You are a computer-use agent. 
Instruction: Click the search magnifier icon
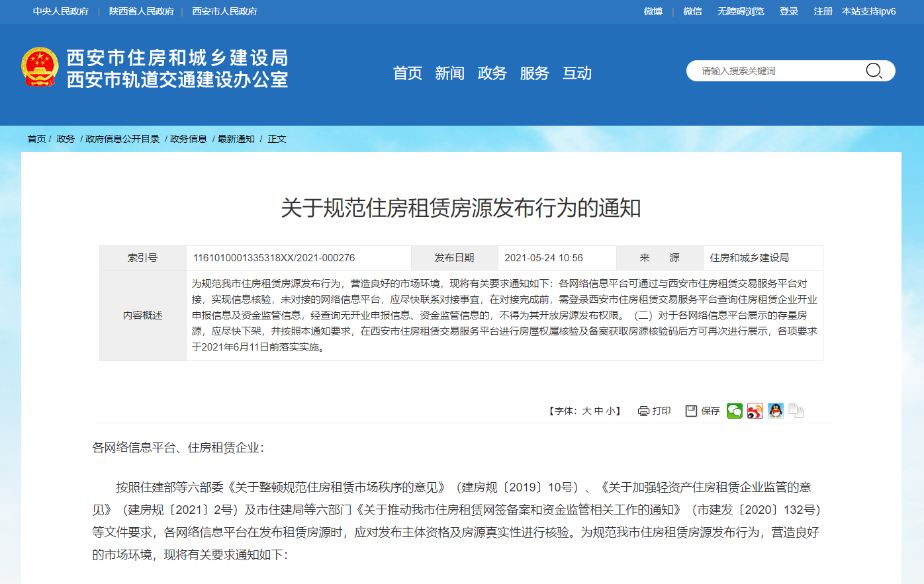[x=875, y=71]
